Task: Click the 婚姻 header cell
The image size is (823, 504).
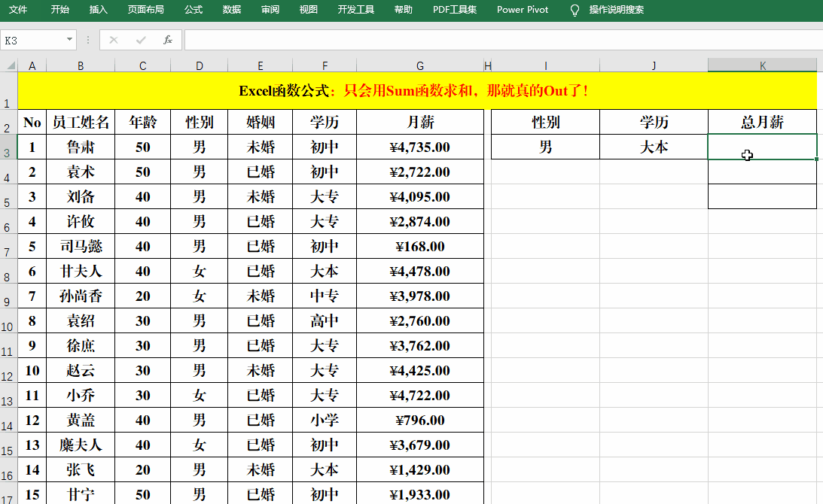Action: [x=261, y=122]
